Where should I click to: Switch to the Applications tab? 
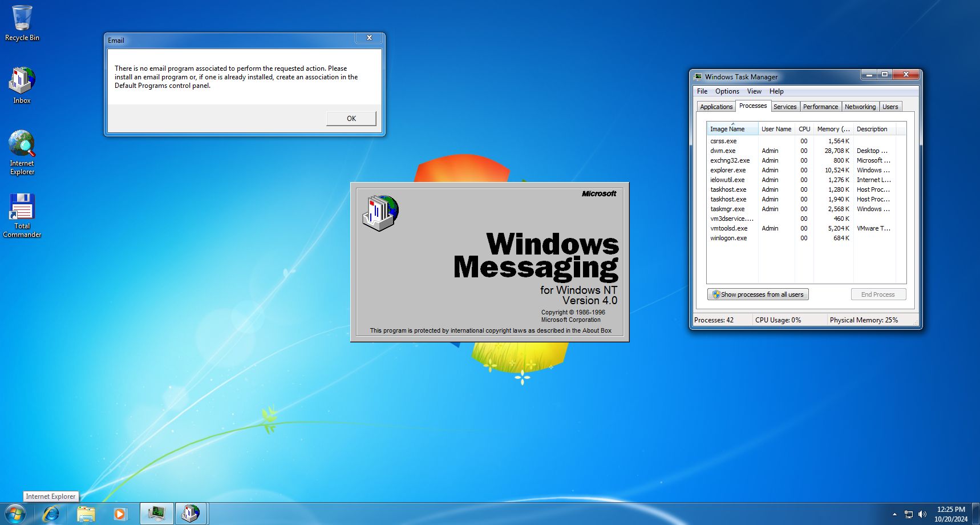pyautogui.click(x=716, y=107)
